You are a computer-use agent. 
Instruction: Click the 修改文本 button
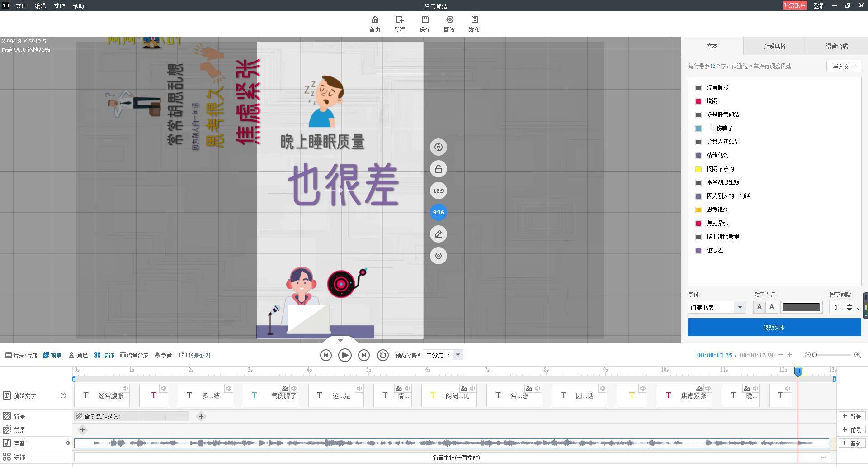tap(774, 327)
